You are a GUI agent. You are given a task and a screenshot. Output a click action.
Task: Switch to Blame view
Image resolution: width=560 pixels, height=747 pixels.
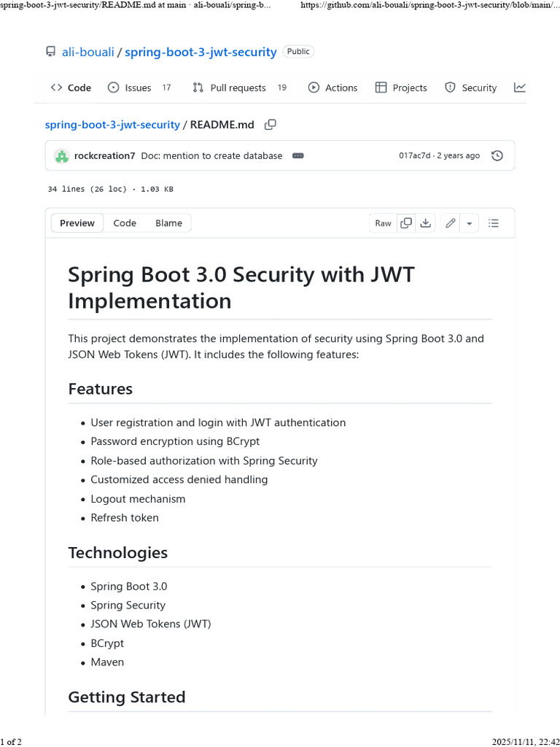168,223
